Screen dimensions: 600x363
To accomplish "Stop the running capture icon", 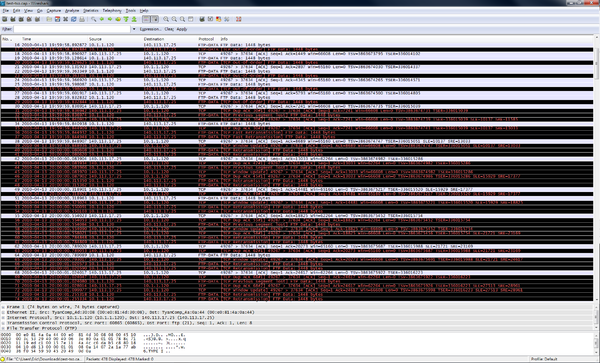I will click(x=29, y=19).
